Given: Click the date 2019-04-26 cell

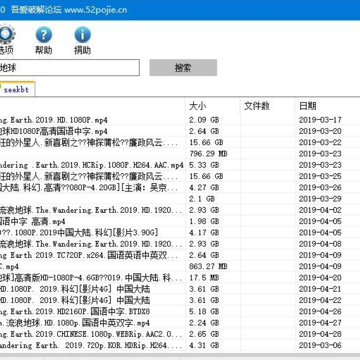Looking at the screenshot, I should [x=320, y=311].
